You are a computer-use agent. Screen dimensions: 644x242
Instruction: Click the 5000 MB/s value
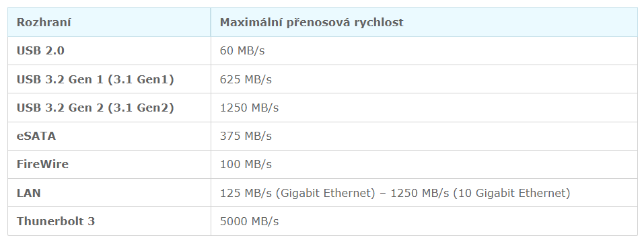click(x=249, y=221)
